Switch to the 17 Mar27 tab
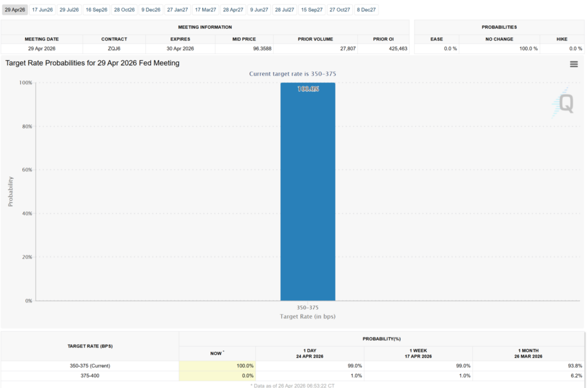 point(205,10)
